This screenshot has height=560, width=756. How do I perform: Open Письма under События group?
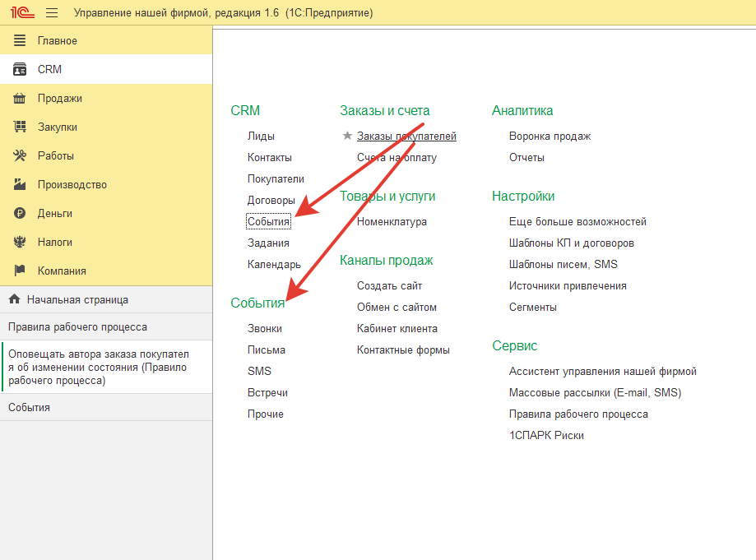267,349
